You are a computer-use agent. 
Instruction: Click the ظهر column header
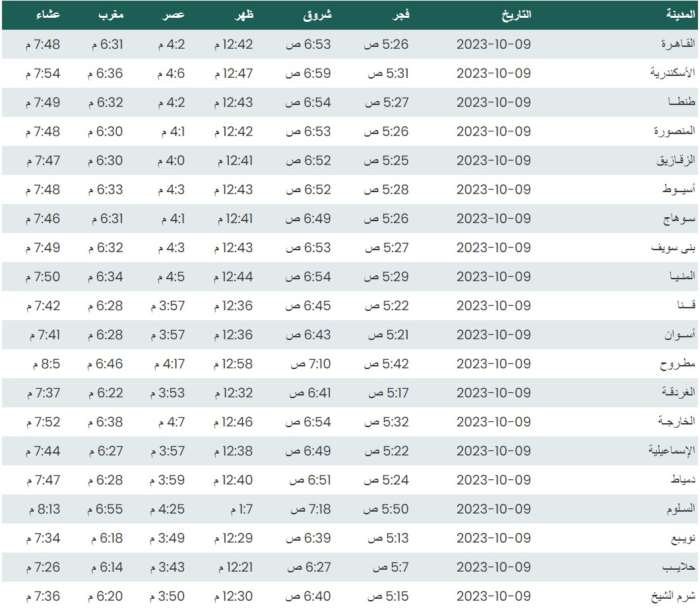[243, 15]
